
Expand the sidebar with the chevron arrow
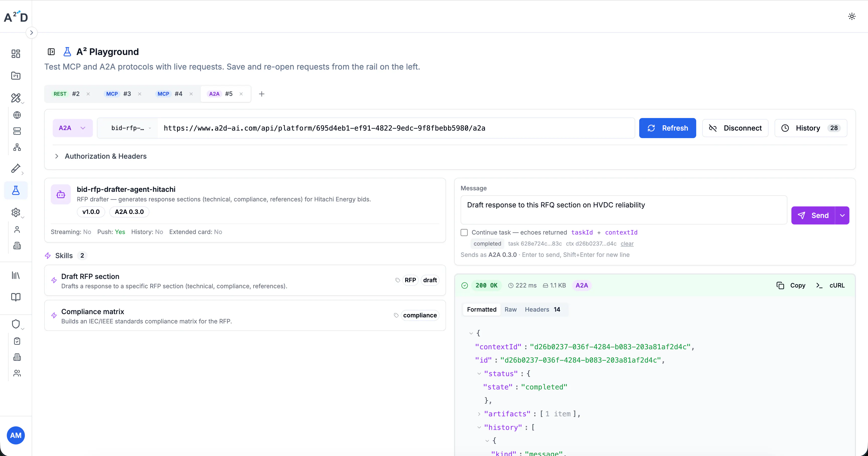pos(31,33)
